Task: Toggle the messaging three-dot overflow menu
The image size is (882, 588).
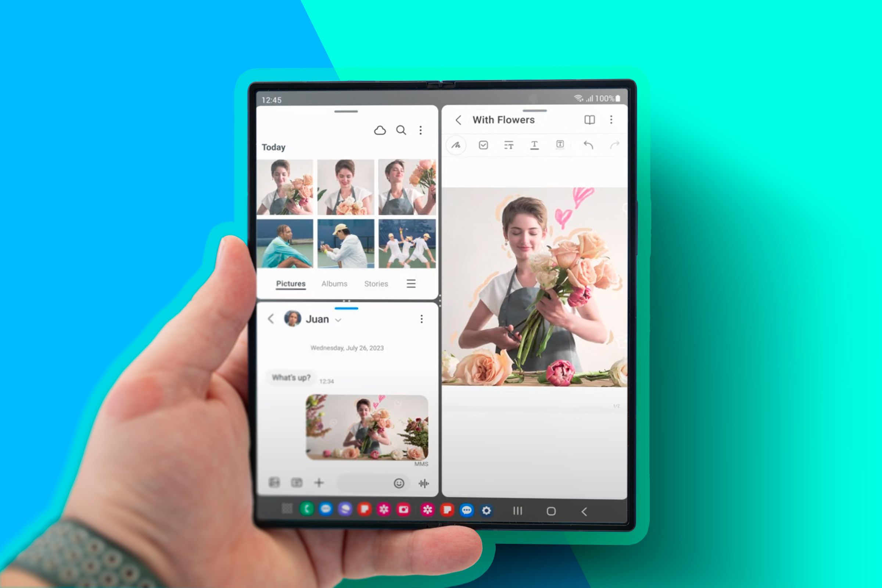Action: click(x=422, y=320)
